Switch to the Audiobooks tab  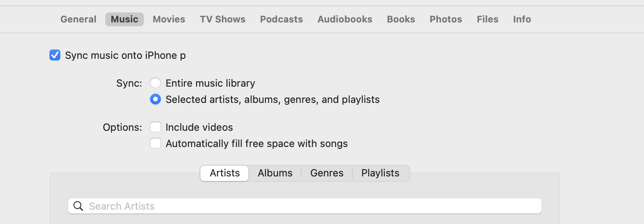click(345, 19)
